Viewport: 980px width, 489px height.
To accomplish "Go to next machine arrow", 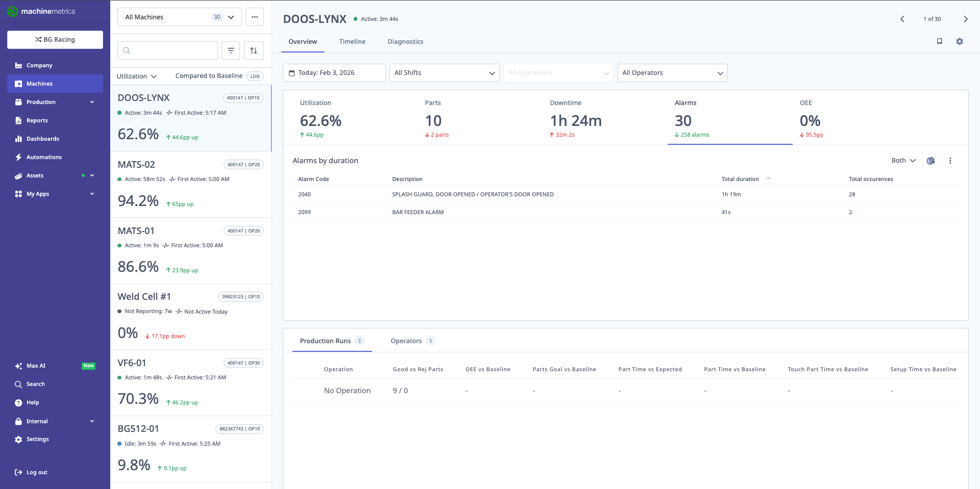I will [x=965, y=19].
